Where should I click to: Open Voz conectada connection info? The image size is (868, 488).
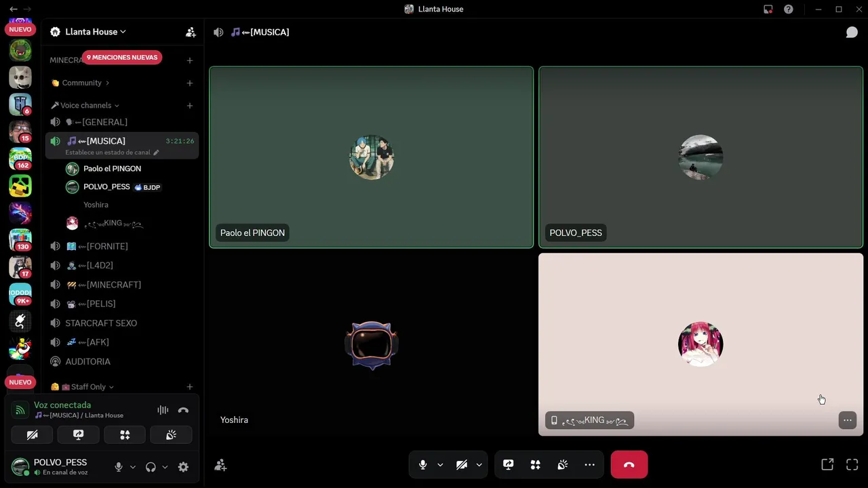pos(62,405)
